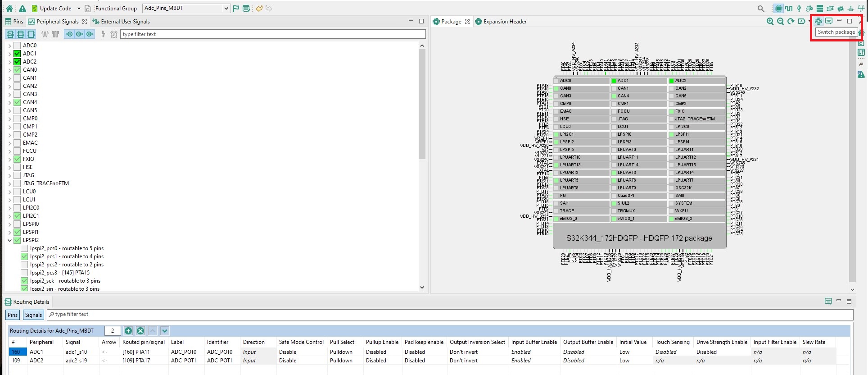Viewport: 868px width, 375px height.
Task: Open the Expansion Header tab
Action: point(501,22)
